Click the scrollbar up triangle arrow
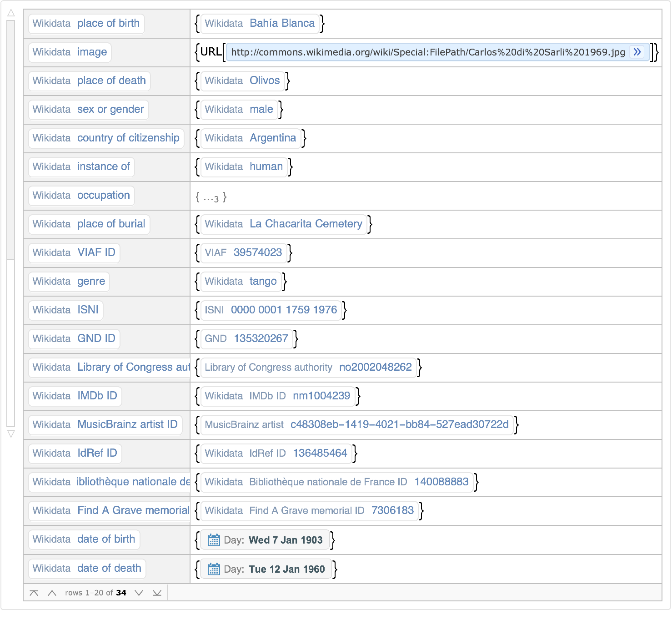 tap(11, 13)
